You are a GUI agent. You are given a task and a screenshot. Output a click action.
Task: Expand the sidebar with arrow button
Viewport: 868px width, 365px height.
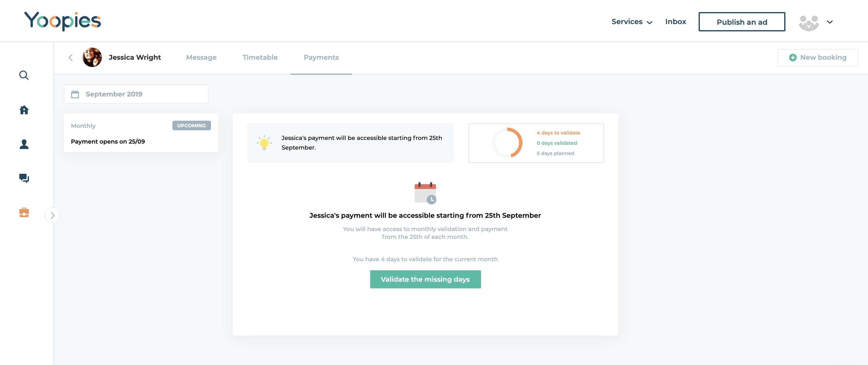[x=52, y=215]
